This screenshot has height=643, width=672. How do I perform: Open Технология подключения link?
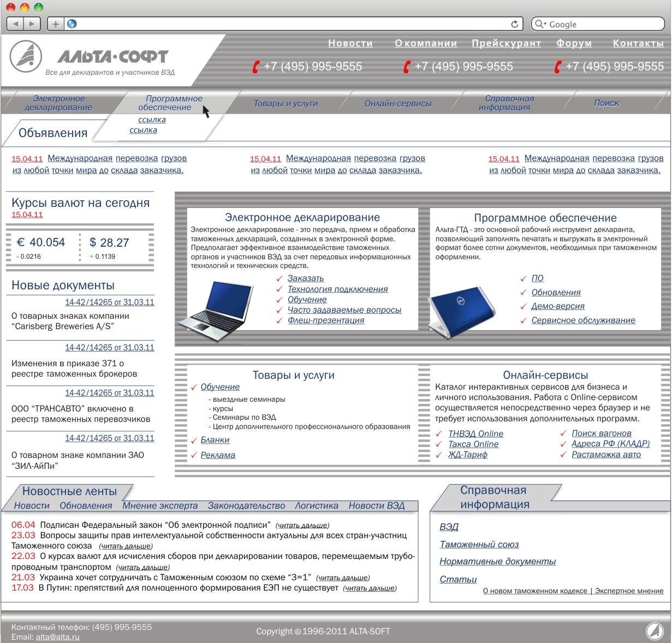[x=338, y=289]
